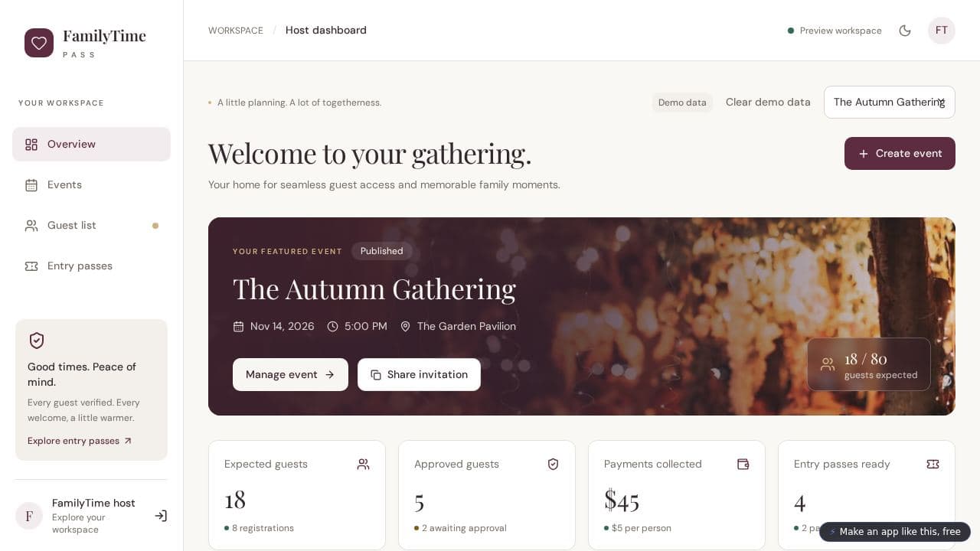Click the wallet icon on Payments collected card
Viewport: 980px width, 551px height.
(743, 464)
